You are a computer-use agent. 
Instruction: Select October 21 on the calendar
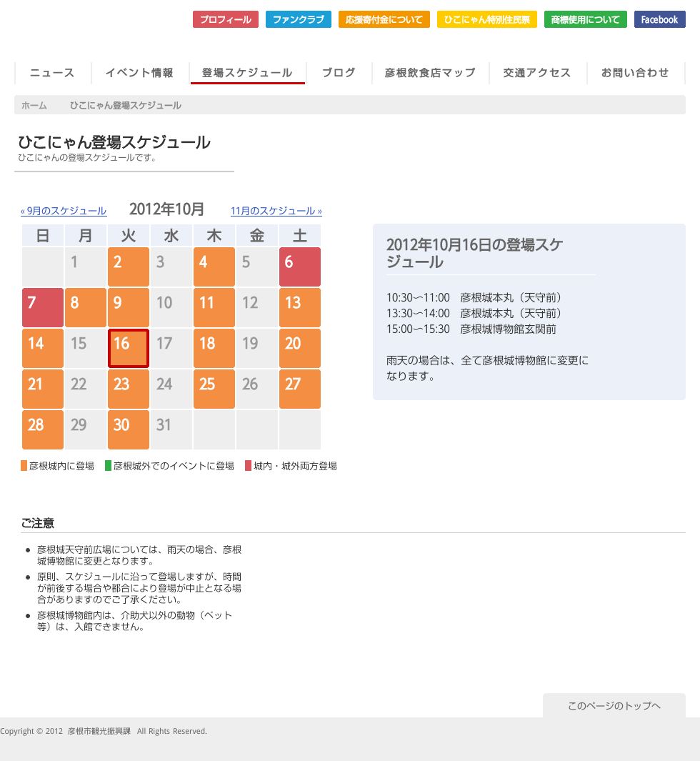click(x=43, y=389)
